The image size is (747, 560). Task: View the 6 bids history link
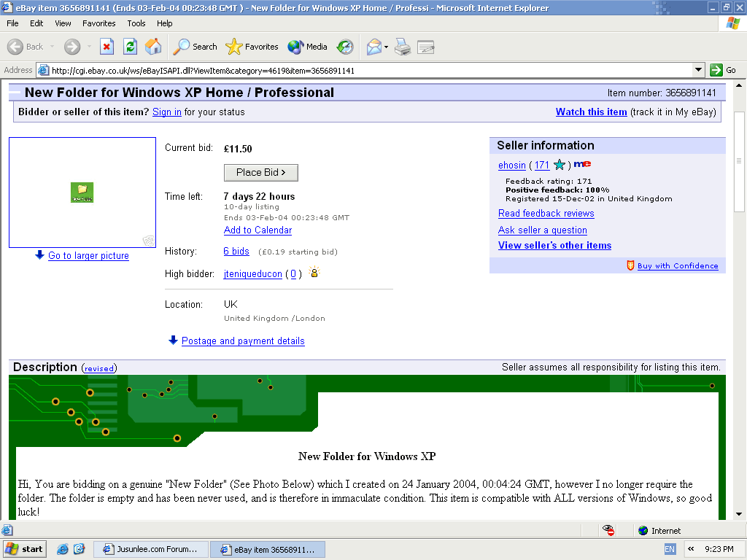point(236,251)
